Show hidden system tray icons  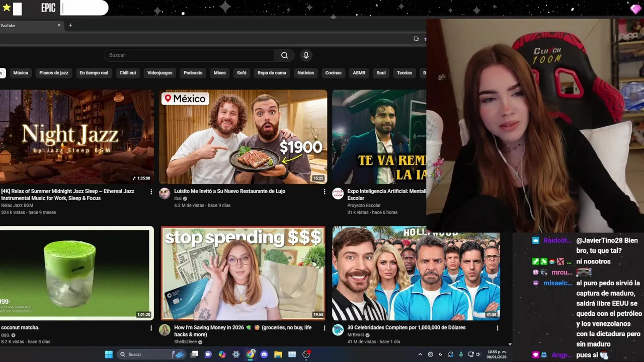420,354
